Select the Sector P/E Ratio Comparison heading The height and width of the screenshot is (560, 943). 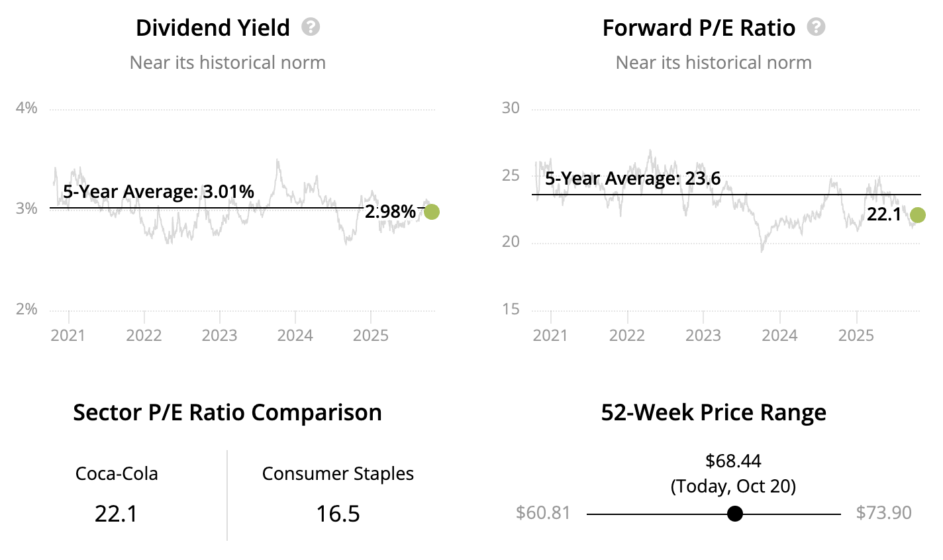tap(227, 412)
